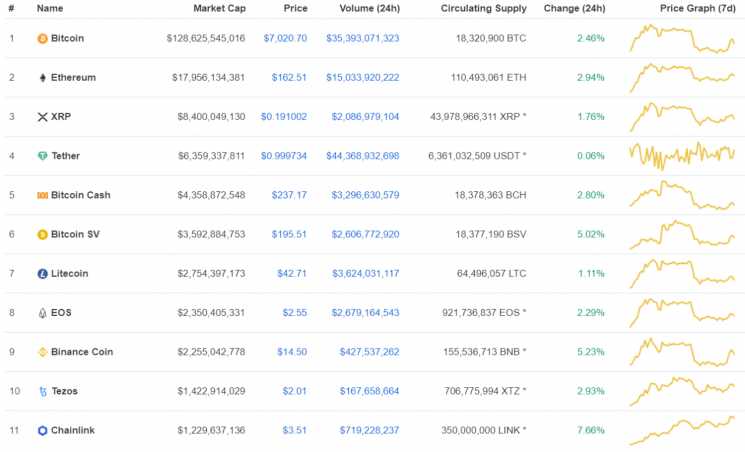Screen dimensions: 745x452
Task: Click the Bitcoin Cash orange logo icon
Action: [x=42, y=195]
